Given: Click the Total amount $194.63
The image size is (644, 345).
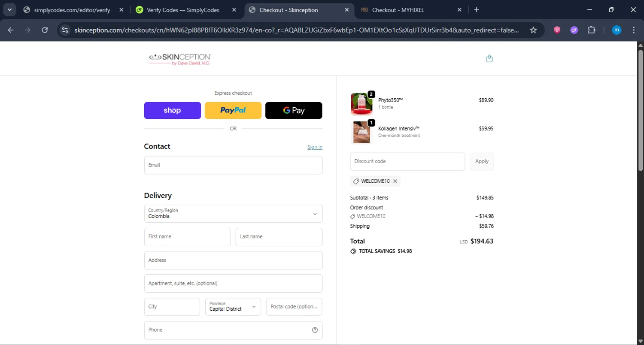Looking at the screenshot, I should tap(482, 241).
